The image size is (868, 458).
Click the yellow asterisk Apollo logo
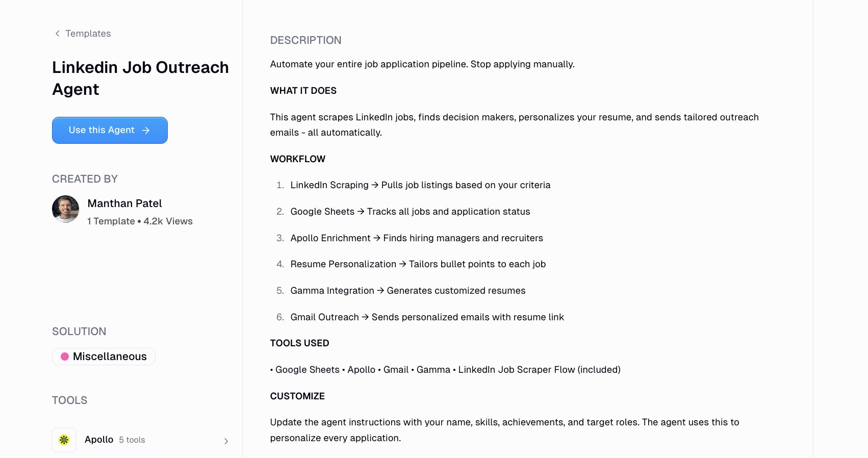64,440
